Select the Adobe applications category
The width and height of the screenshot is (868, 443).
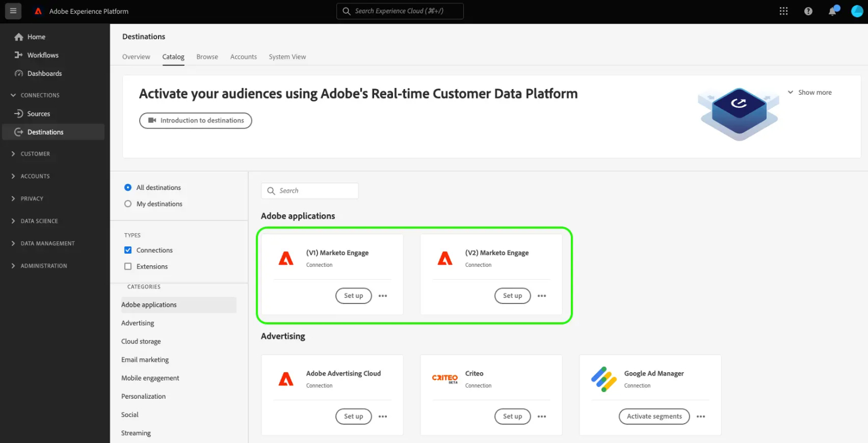click(178, 305)
